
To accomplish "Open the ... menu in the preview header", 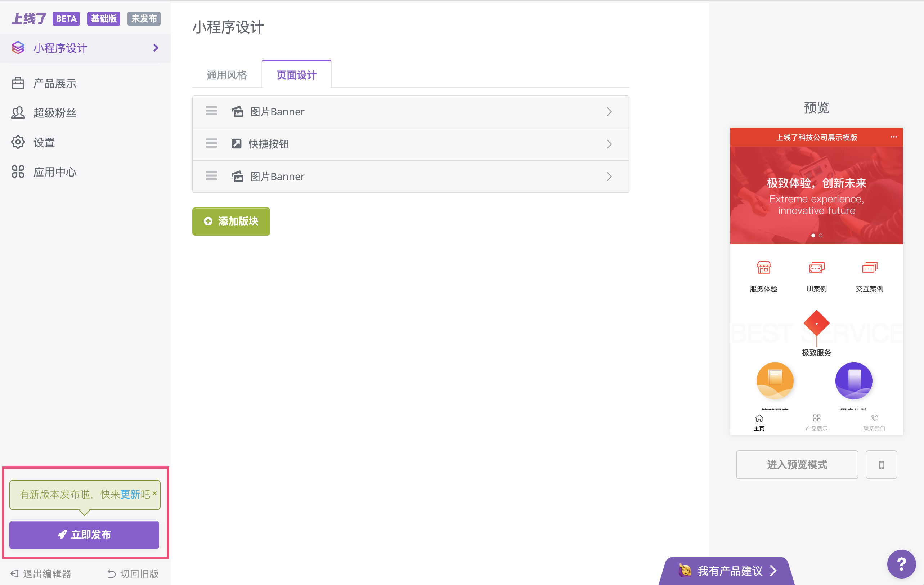I will coord(894,137).
